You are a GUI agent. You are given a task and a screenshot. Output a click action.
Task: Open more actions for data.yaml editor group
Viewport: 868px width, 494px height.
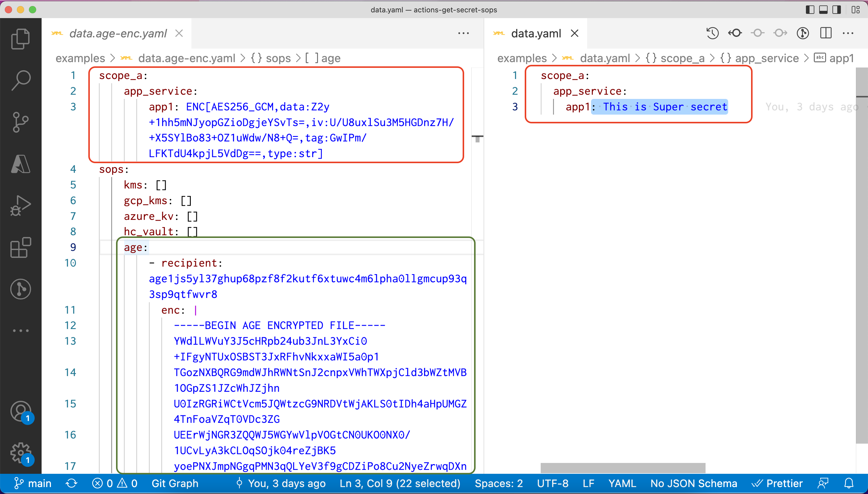coord(848,33)
